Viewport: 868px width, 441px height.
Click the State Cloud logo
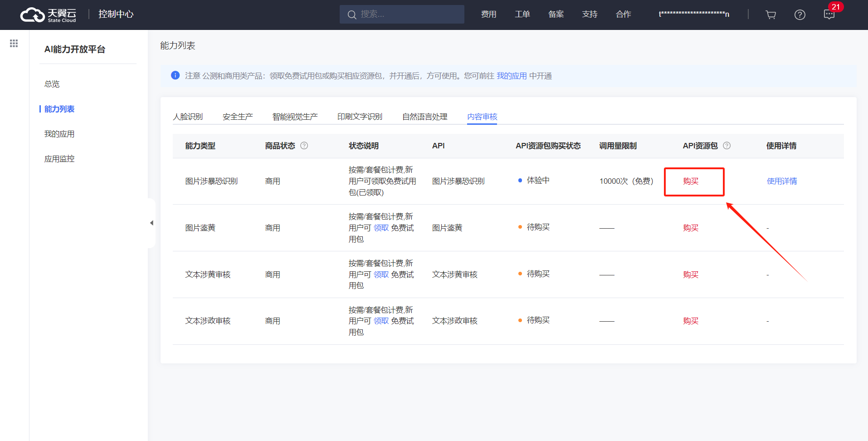tap(48, 15)
